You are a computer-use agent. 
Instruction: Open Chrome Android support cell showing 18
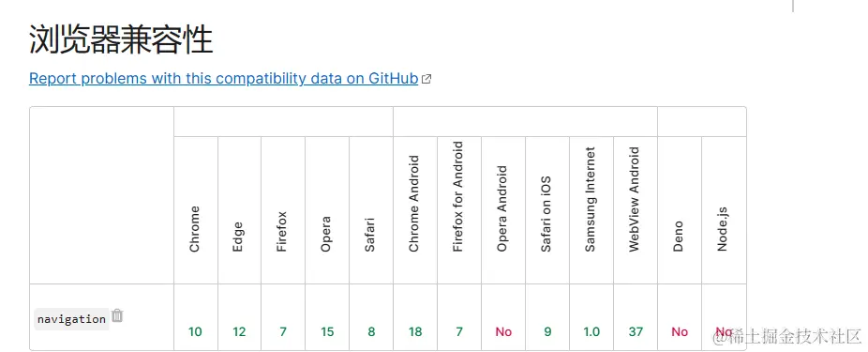415,317
